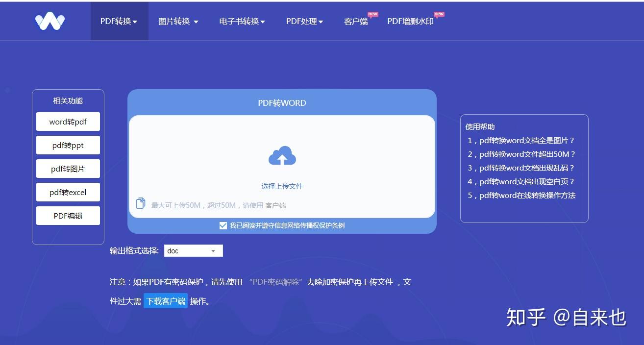Image resolution: width=644 pixels, height=345 pixels.
Task: Open the PDF增删水印 nav item
Action: click(411, 21)
